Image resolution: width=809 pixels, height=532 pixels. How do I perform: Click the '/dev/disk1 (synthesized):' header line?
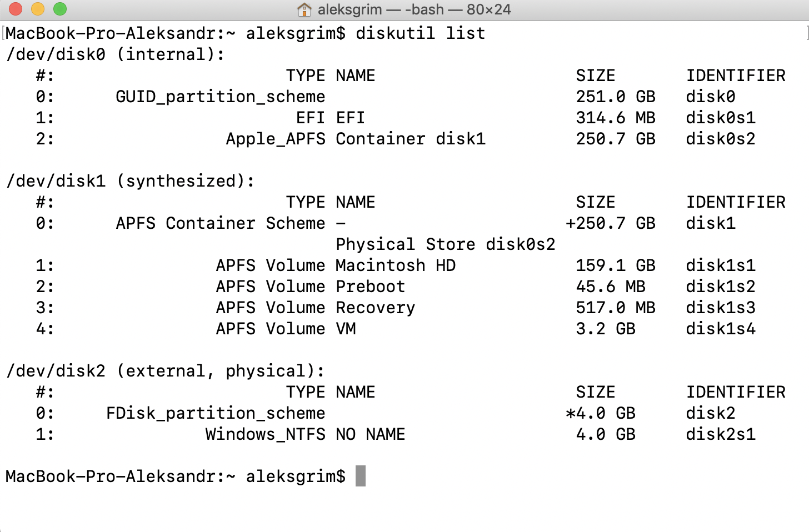click(x=130, y=181)
